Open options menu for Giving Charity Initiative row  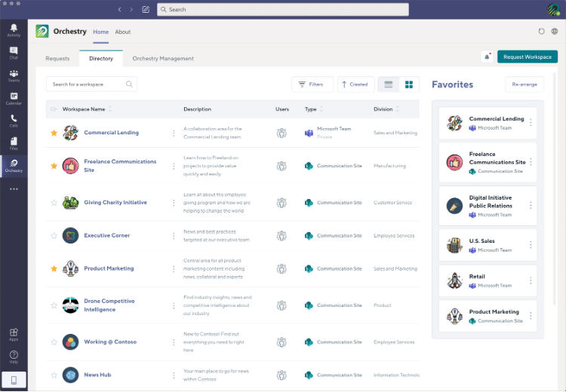[174, 203]
